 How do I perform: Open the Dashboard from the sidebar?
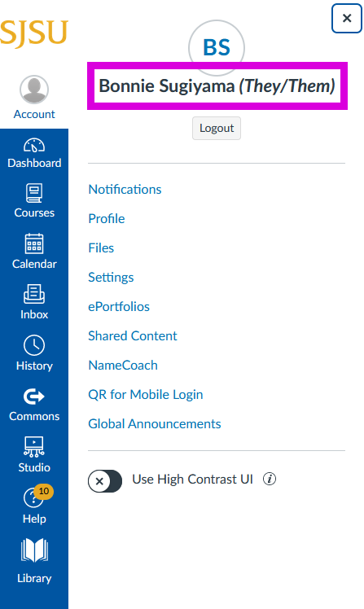point(34,154)
